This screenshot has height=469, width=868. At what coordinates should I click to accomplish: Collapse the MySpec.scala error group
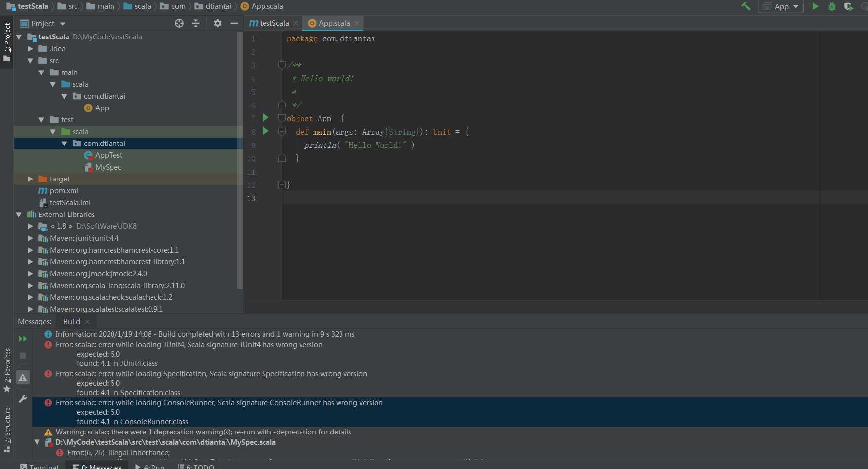point(37,442)
